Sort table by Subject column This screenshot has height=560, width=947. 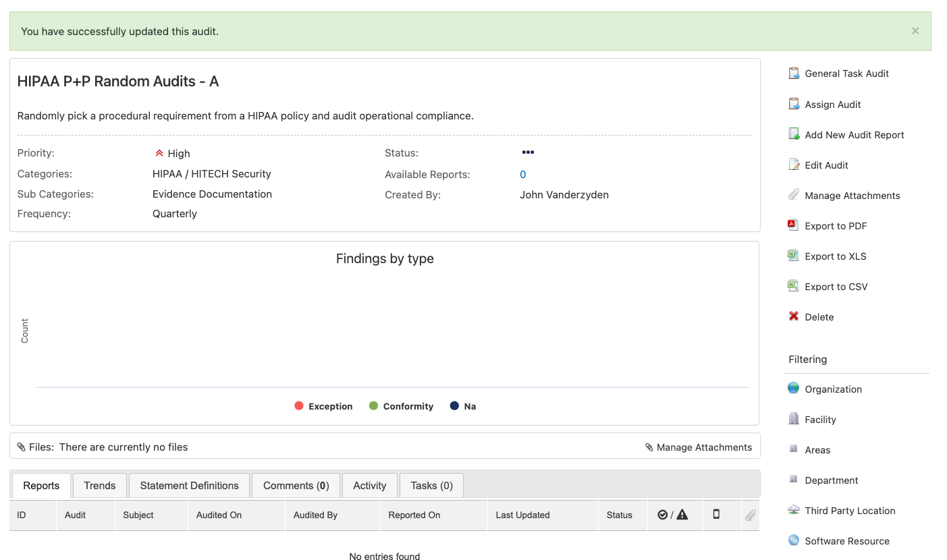tap(138, 515)
